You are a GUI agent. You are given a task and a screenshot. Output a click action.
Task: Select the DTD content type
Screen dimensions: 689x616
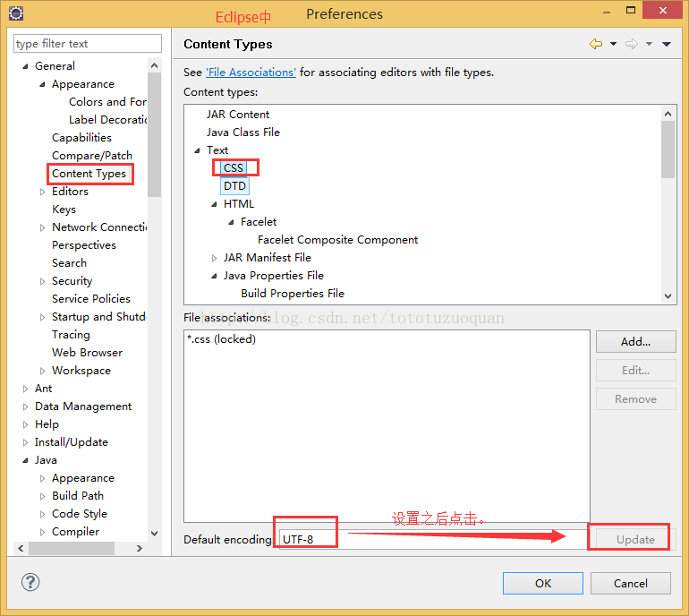(234, 186)
